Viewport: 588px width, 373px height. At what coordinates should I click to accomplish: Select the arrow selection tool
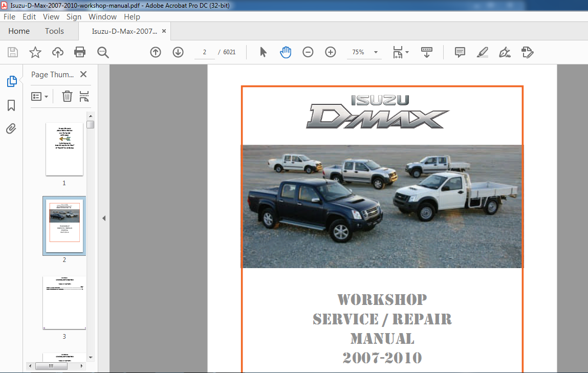pyautogui.click(x=263, y=52)
